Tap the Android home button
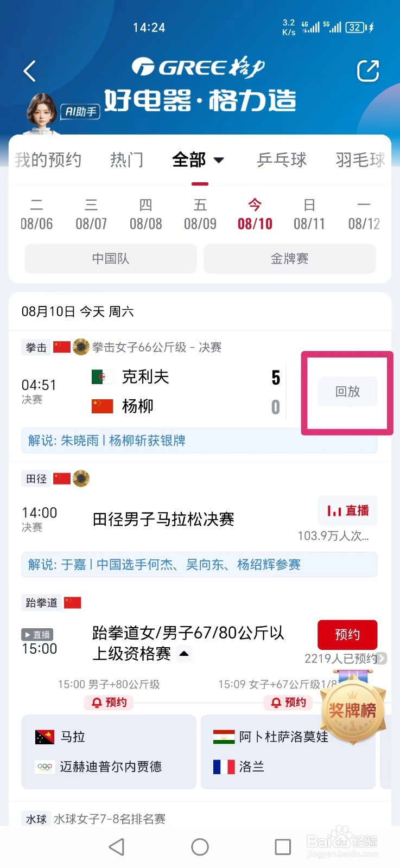This screenshot has width=400, height=868. tap(200, 847)
